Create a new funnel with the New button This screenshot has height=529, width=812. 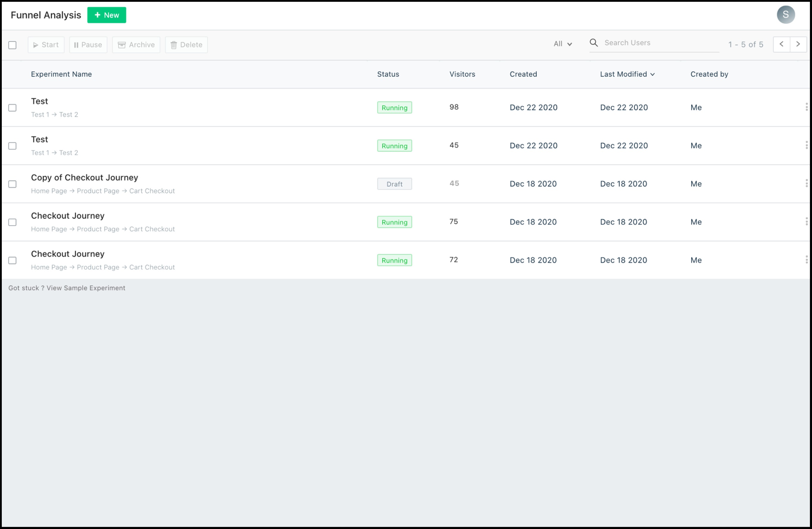(x=107, y=15)
